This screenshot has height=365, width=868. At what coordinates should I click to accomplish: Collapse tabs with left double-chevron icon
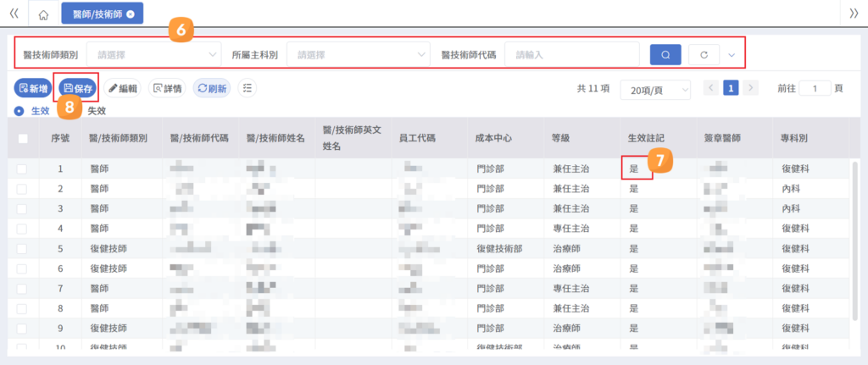point(14,14)
